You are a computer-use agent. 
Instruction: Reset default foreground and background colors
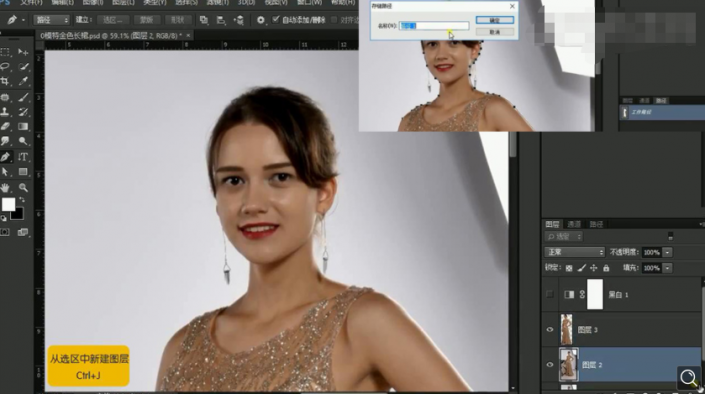[4, 219]
